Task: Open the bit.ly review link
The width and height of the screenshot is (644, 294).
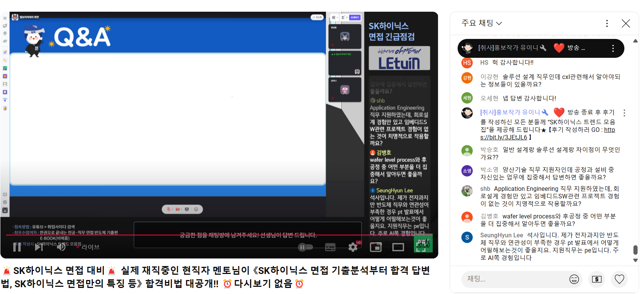Action: pos(547,133)
